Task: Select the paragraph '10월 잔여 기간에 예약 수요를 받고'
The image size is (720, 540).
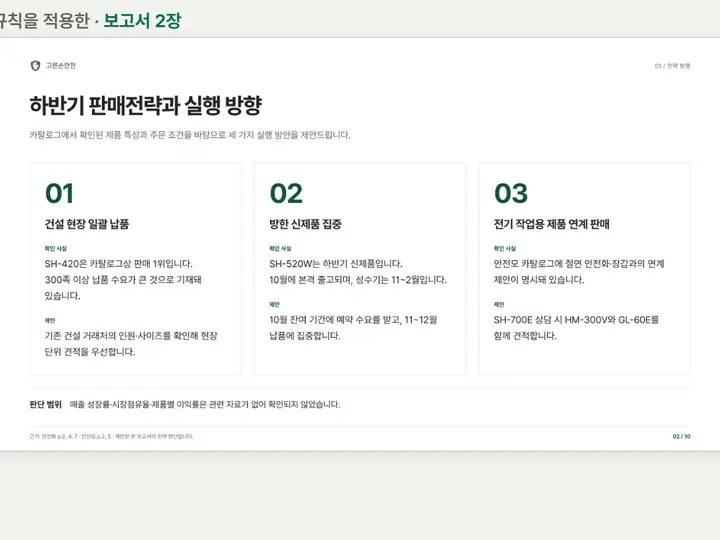Action: [x=353, y=327]
